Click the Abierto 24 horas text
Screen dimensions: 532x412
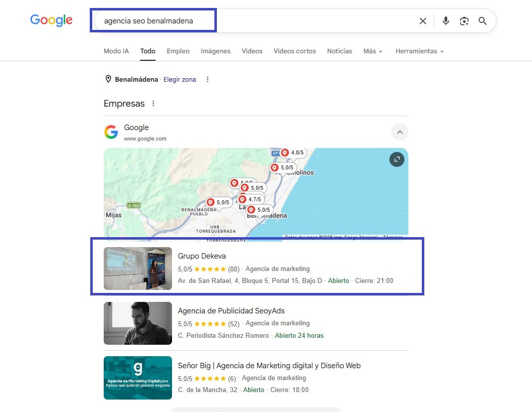(299, 335)
